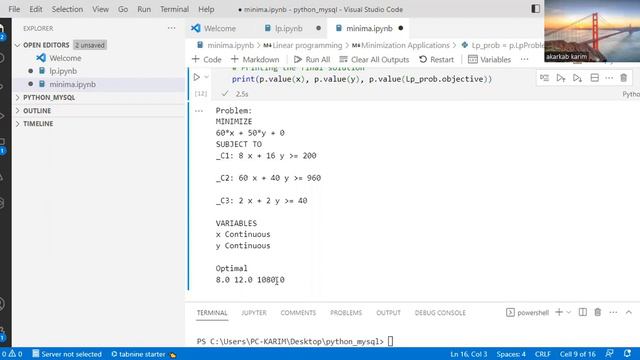640x360 pixels.
Task: Click Server not selected status item
Action: point(67,354)
